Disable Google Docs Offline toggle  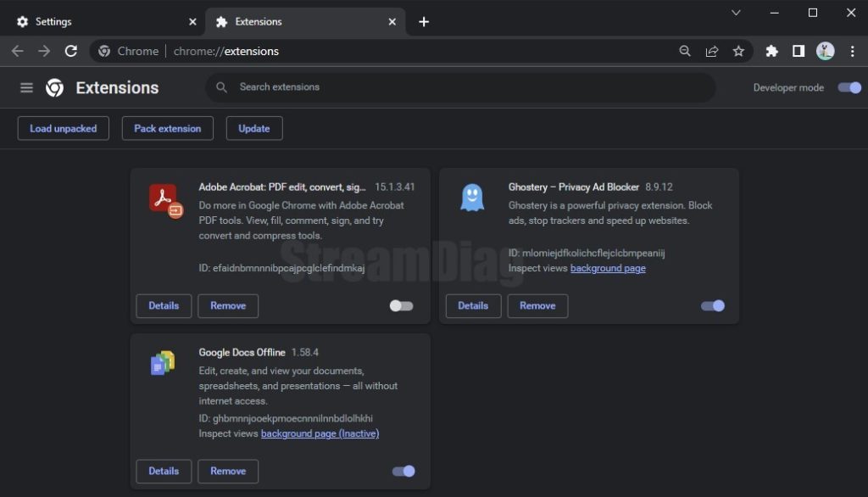(x=403, y=471)
